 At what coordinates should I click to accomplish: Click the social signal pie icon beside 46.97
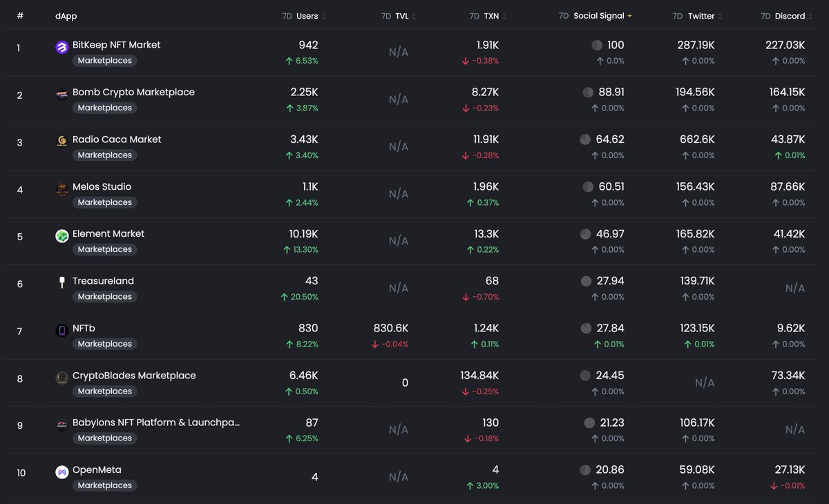click(x=585, y=233)
